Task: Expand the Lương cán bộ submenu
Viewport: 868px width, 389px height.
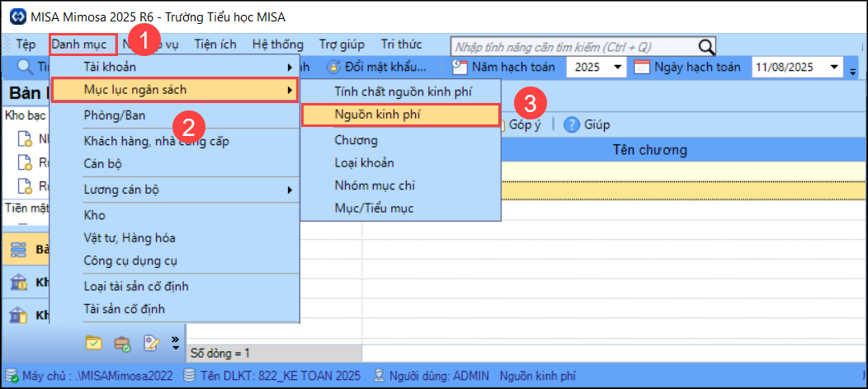Action: (290, 190)
